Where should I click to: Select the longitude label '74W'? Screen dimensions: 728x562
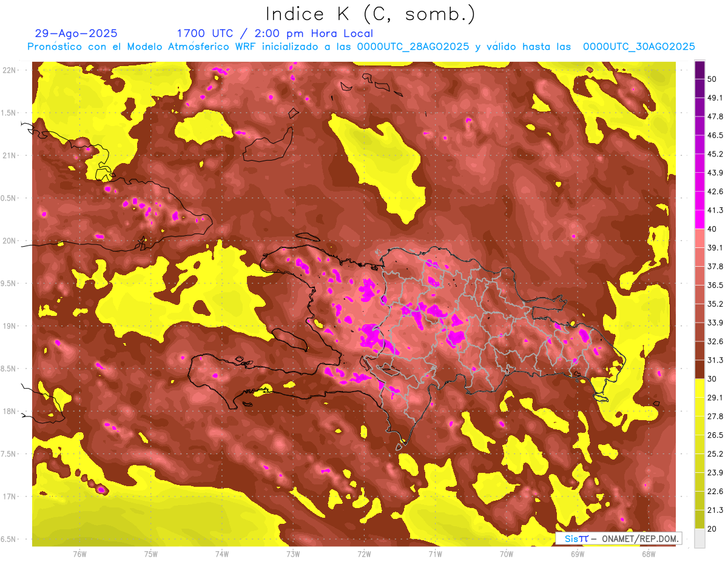pyautogui.click(x=222, y=554)
